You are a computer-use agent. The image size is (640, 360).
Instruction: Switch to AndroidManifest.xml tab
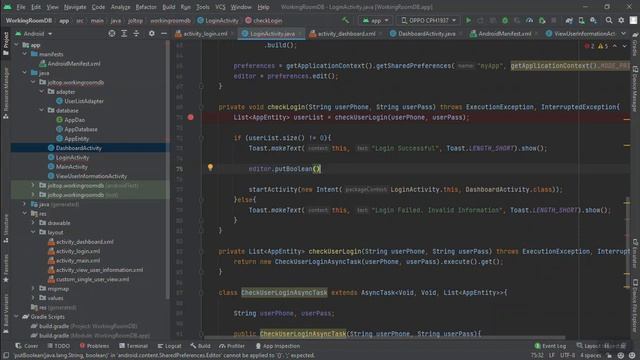coord(504,34)
